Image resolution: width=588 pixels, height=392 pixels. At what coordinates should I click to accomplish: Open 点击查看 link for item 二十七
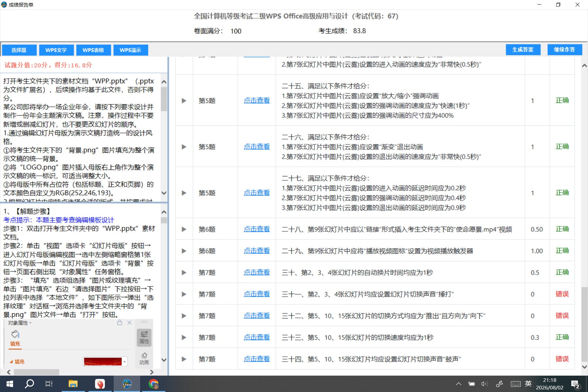[x=257, y=193]
